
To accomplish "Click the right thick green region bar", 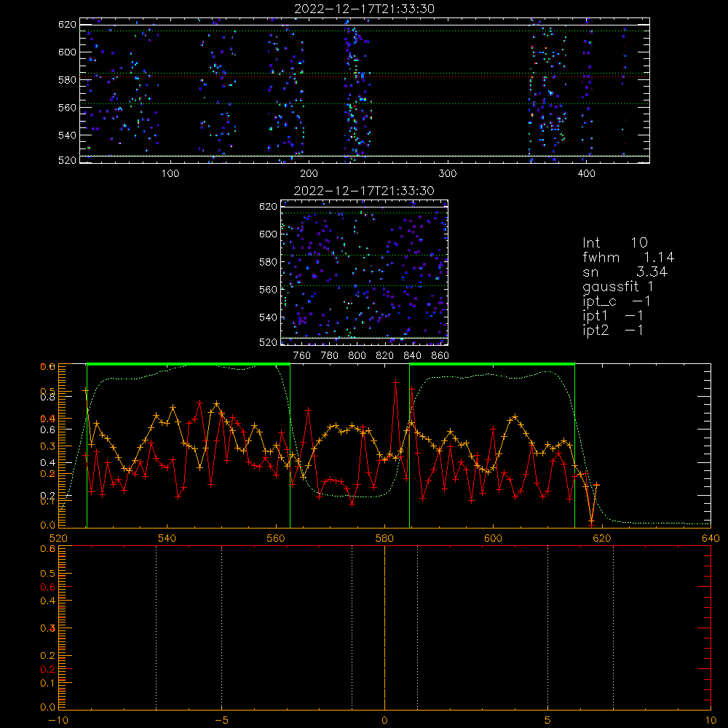I will 492,364.
